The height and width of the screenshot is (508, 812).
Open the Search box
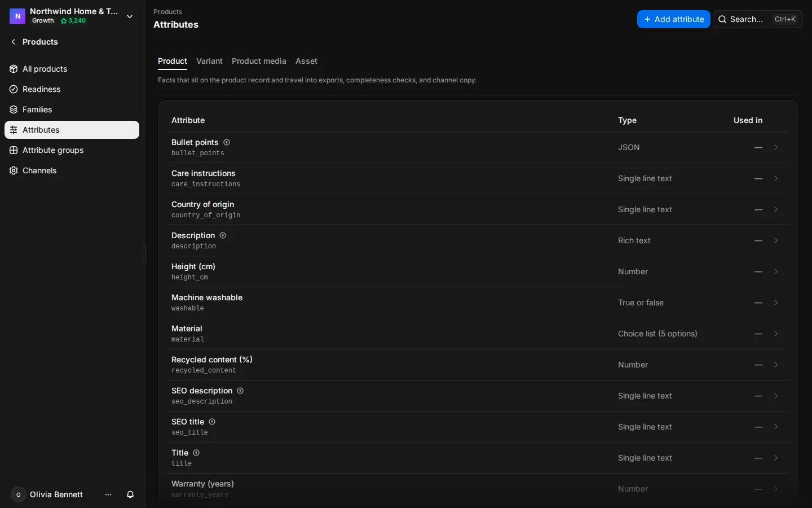[x=757, y=19]
